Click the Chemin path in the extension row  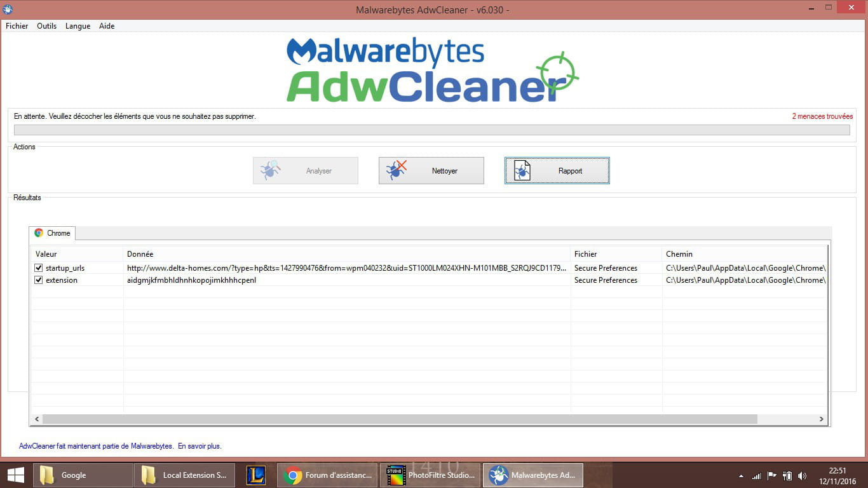pos(745,280)
